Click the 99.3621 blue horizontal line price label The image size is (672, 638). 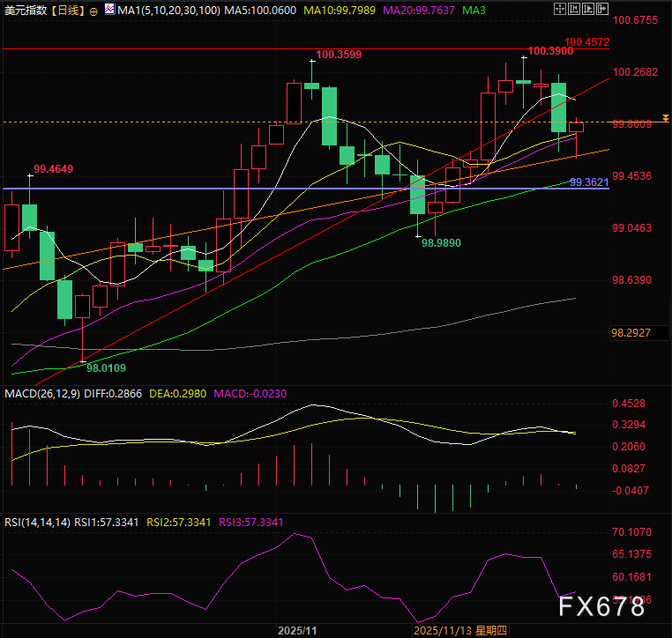[590, 182]
